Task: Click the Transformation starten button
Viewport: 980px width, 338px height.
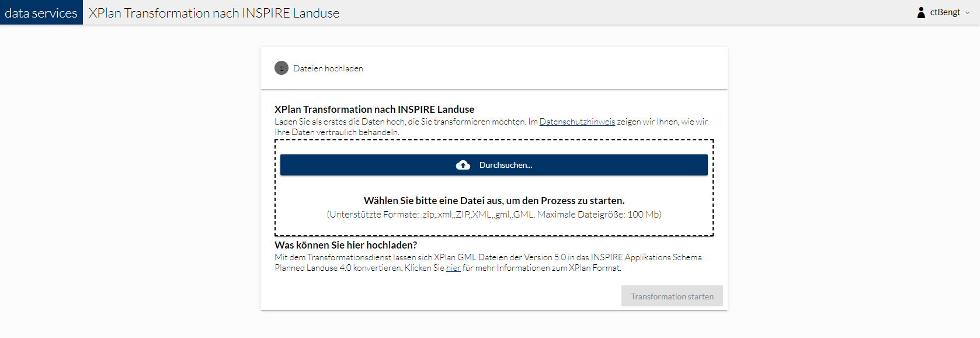Action: click(x=672, y=296)
